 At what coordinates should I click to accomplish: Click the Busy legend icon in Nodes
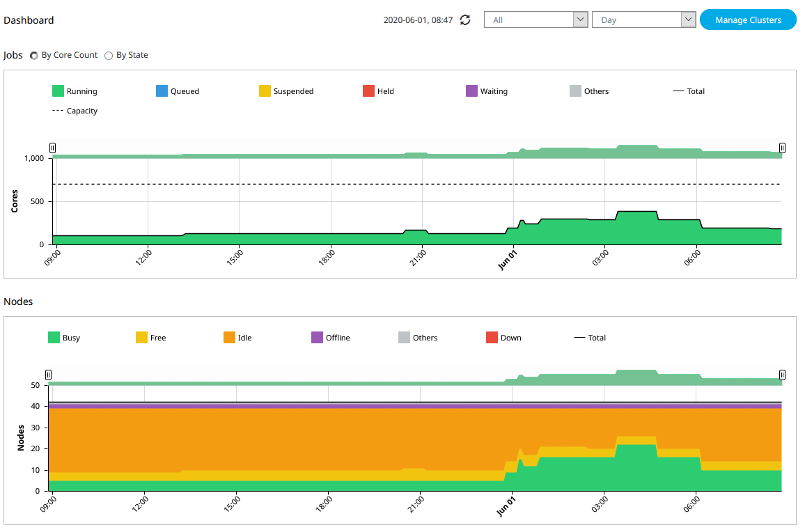click(x=54, y=338)
